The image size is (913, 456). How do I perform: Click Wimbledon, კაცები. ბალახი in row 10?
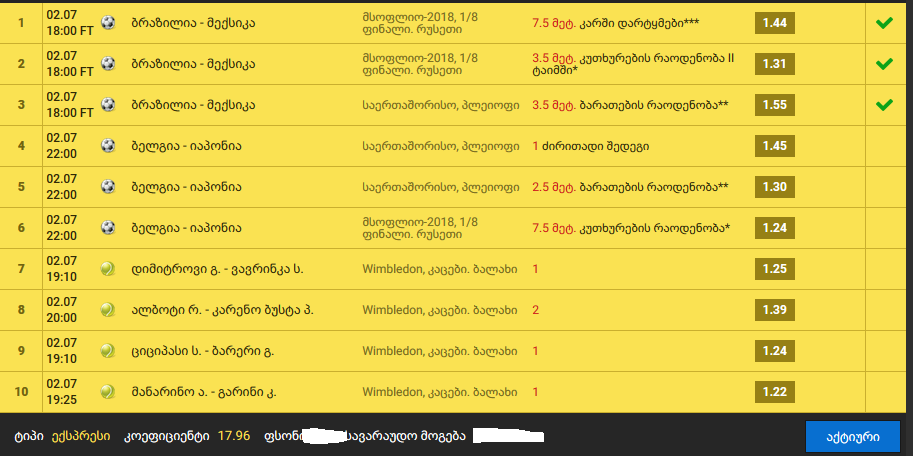pyautogui.click(x=440, y=392)
